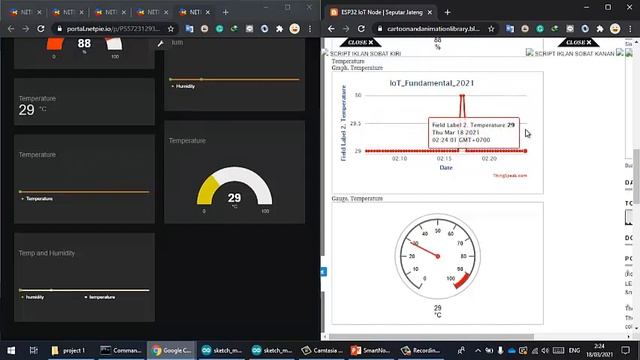
Task: Open a new tab in the NETPIE window
Action: coord(225,12)
